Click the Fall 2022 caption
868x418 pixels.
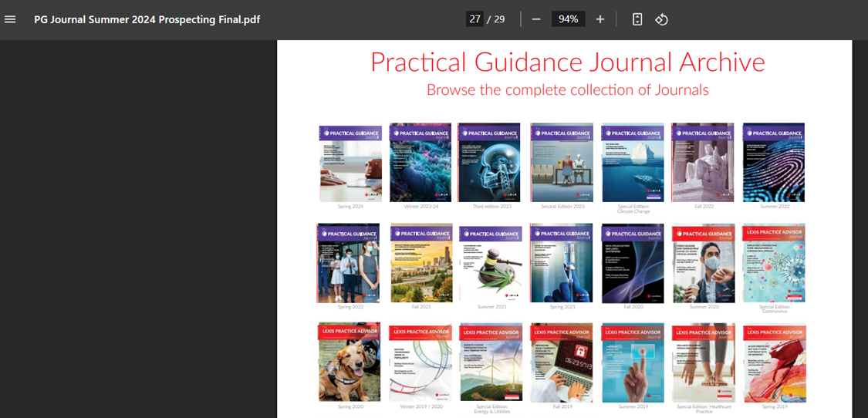[703, 207]
